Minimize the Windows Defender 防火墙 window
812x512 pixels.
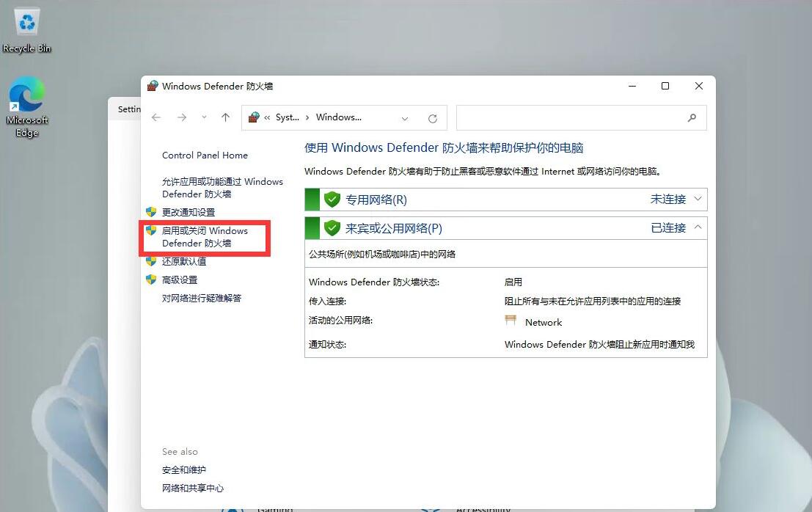pyautogui.click(x=632, y=86)
